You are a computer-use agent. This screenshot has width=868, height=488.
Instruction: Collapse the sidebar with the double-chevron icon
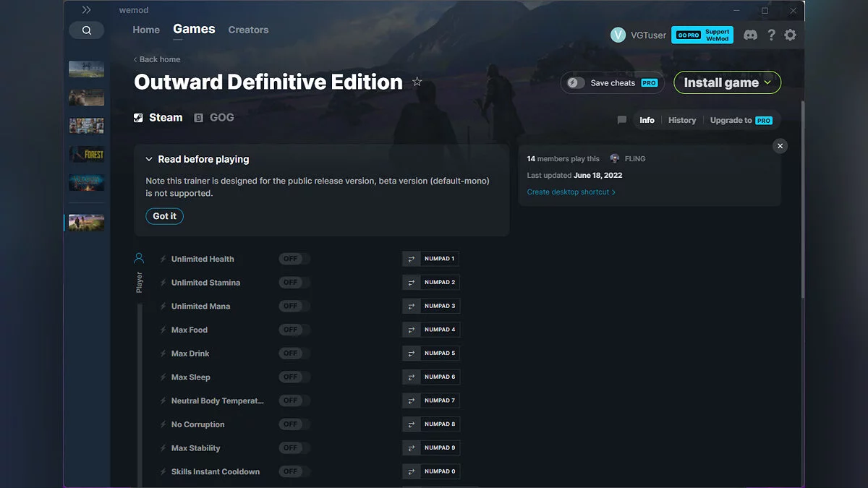point(87,9)
